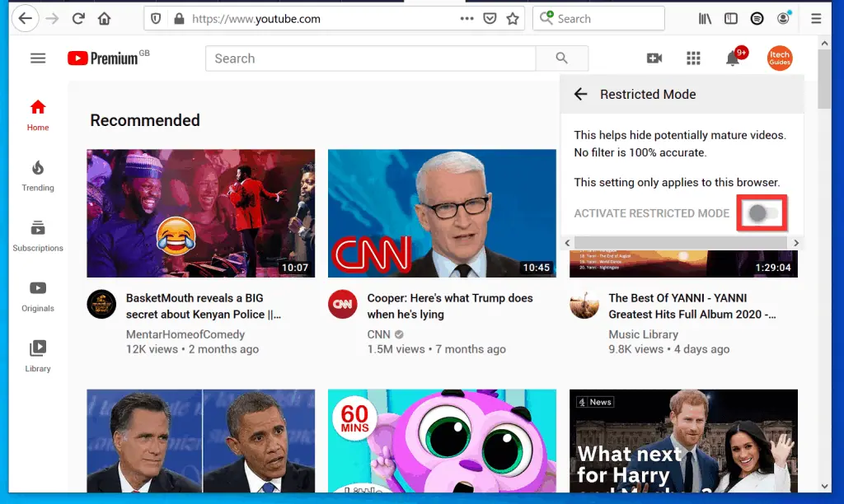Click panel scrollbar right arrow
This screenshot has width=844, height=504.
pos(796,243)
